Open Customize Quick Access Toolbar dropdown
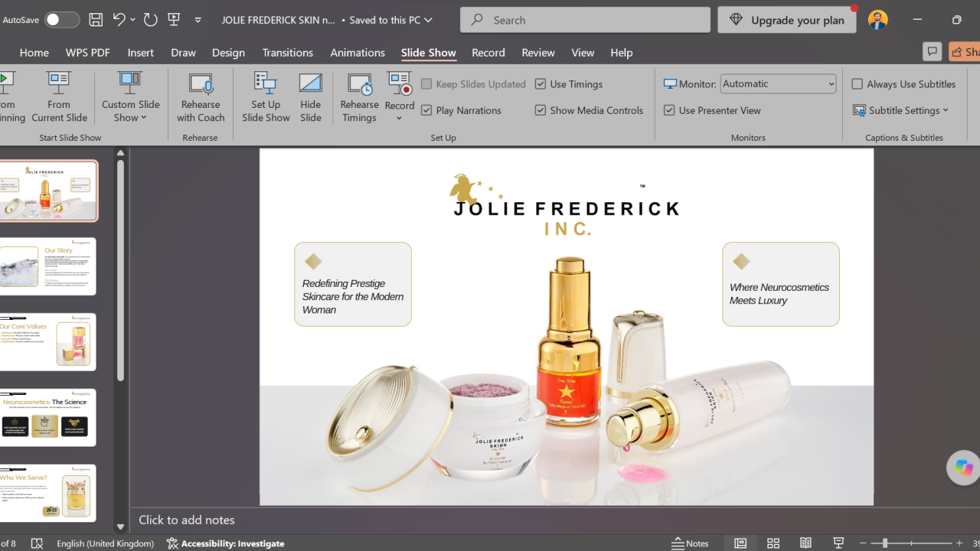The height and width of the screenshot is (551, 980). tap(198, 20)
